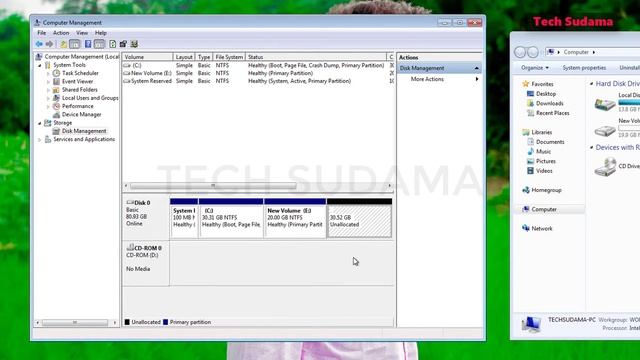Click the Storage icon in tree
Viewport: 640px width, 360px height.
tap(48, 122)
